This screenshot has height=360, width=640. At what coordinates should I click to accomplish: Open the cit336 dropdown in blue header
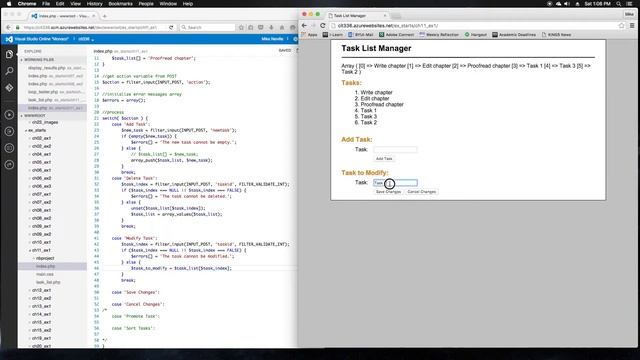86,39
